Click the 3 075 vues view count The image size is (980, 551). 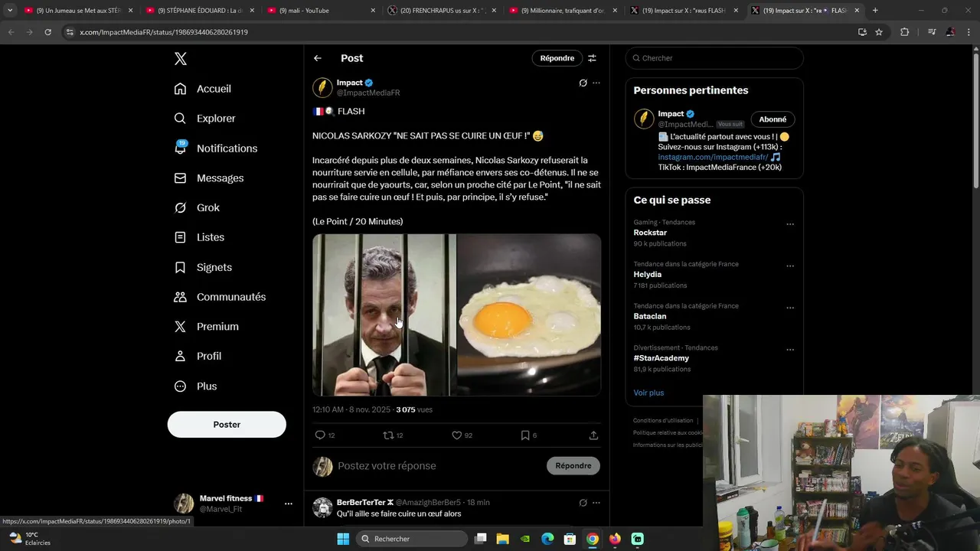pyautogui.click(x=414, y=410)
